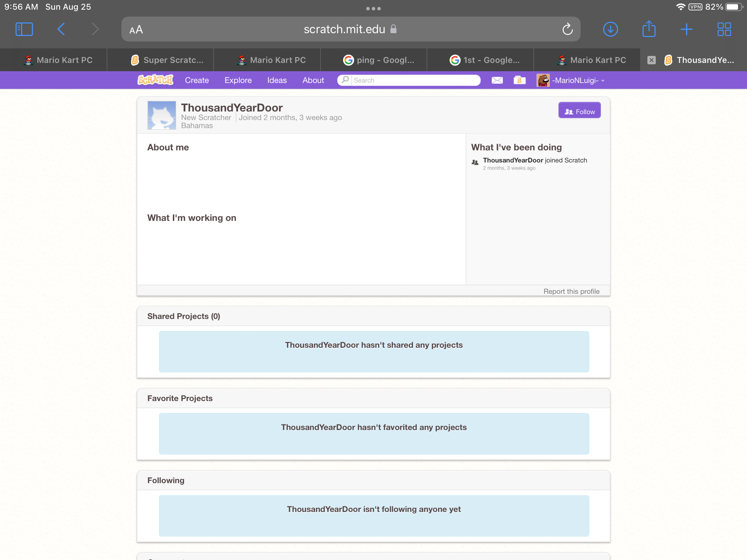Switch to first Mario Kart PC tab

coord(54,60)
